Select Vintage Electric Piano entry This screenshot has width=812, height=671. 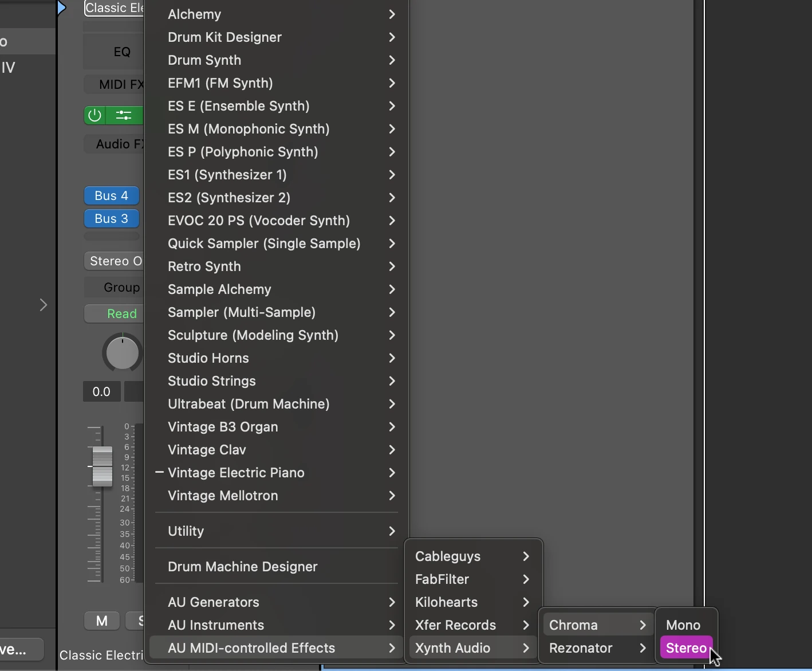(277, 473)
